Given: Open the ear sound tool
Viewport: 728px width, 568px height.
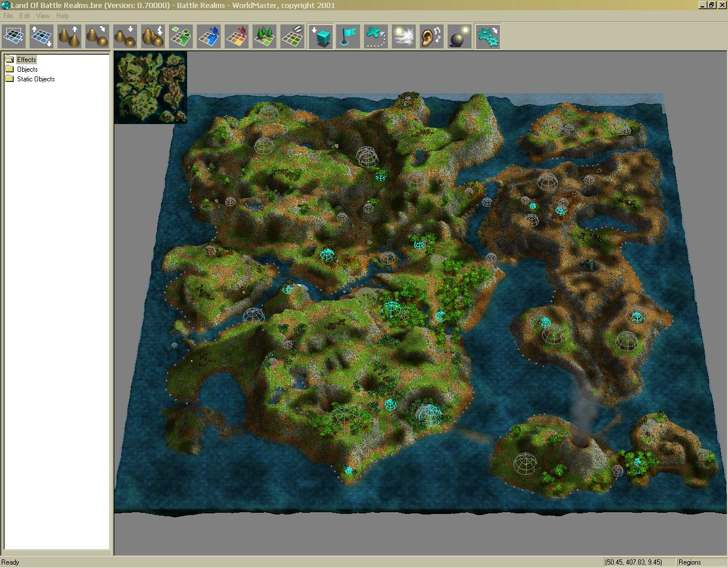Looking at the screenshot, I should click(x=432, y=36).
